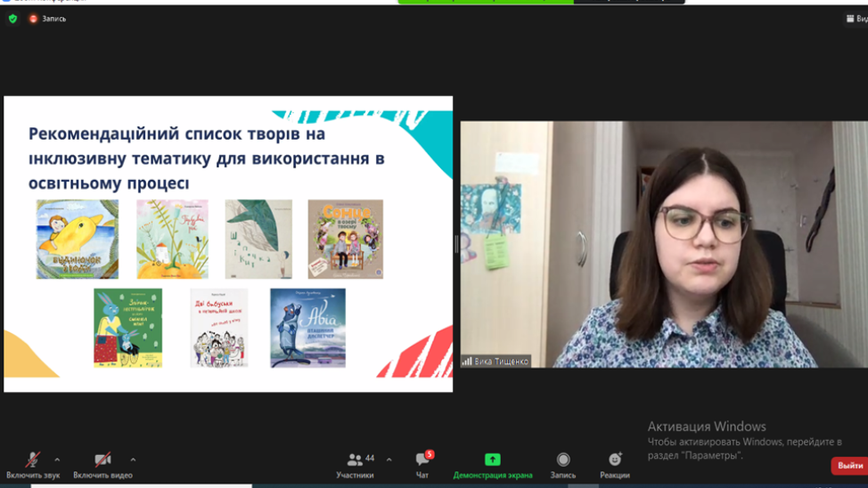This screenshot has width=868, height=488.
Task: Expand the arrow next to Участники
Action: pyautogui.click(x=389, y=460)
